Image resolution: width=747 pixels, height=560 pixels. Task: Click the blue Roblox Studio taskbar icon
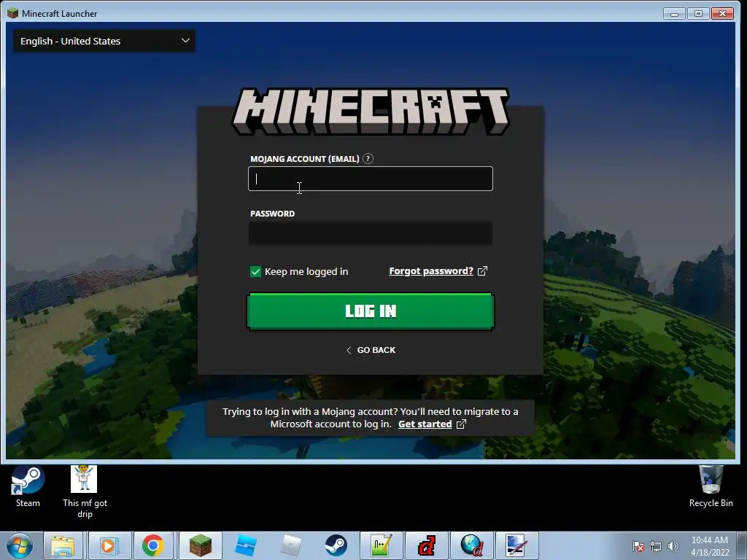tap(245, 545)
